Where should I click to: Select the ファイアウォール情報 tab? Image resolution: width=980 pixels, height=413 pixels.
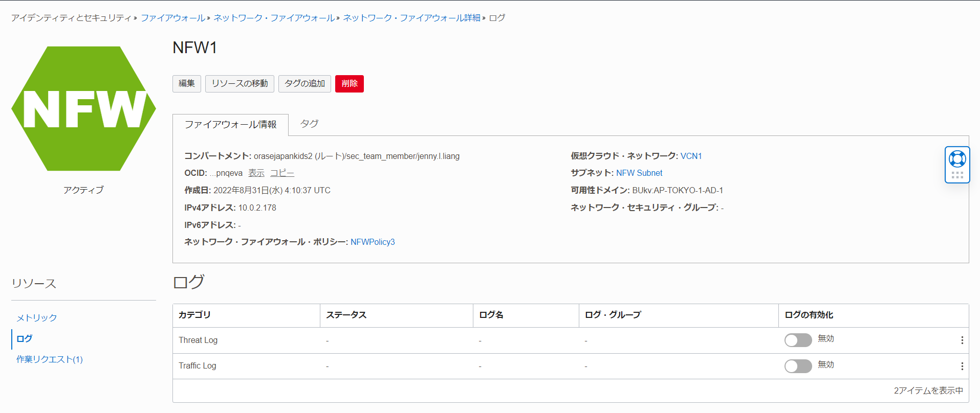(x=230, y=125)
